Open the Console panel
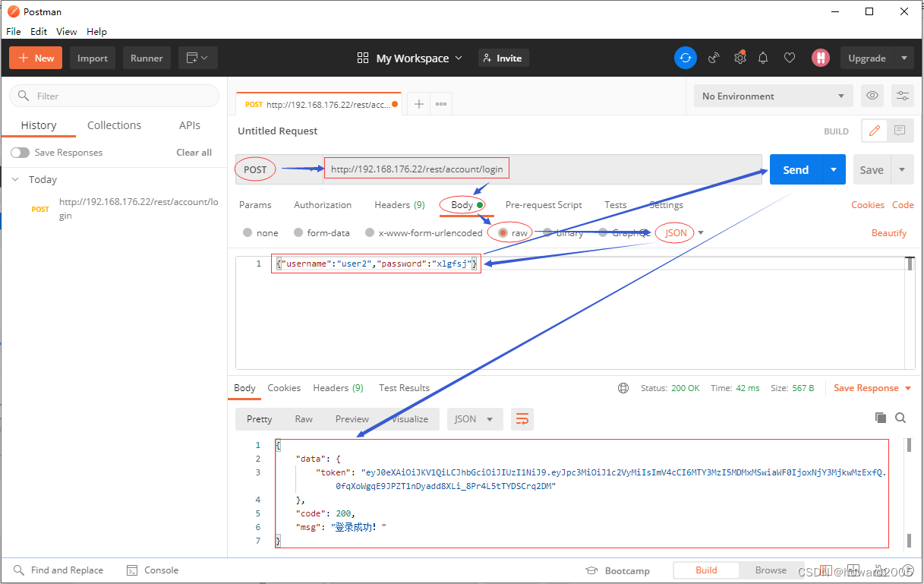The width and height of the screenshot is (924, 584). click(153, 570)
